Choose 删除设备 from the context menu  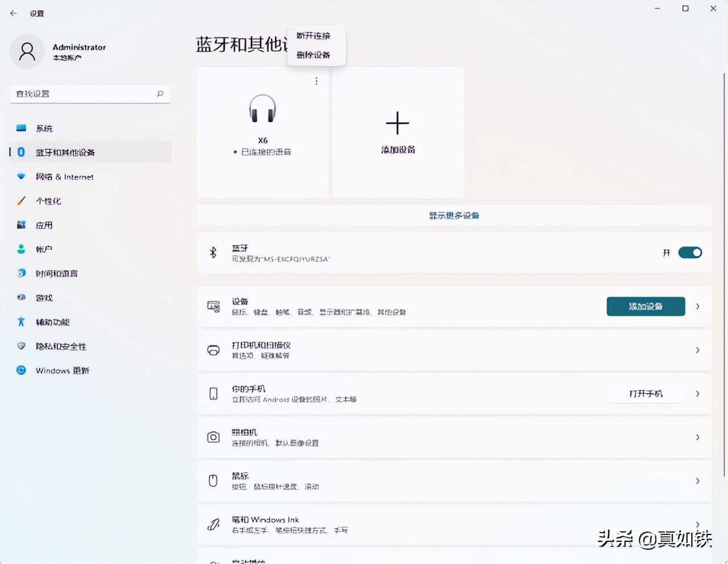point(316,55)
